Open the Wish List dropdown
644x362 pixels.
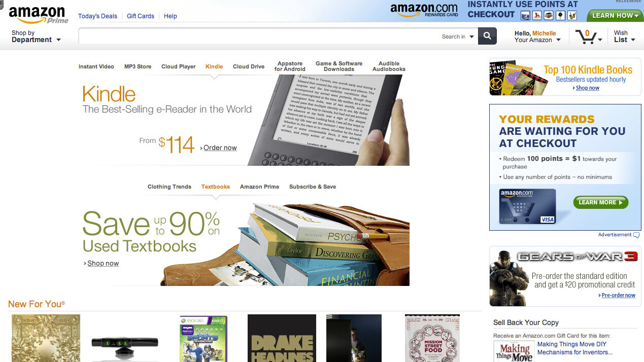coord(624,37)
